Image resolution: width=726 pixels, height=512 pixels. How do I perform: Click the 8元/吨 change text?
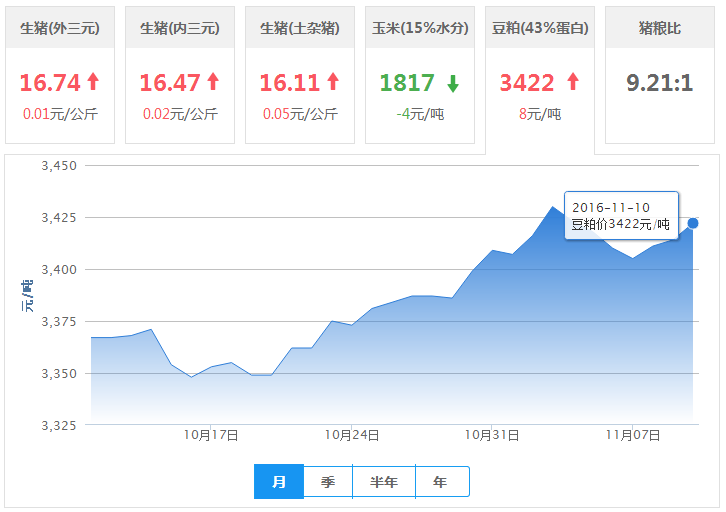click(540, 114)
